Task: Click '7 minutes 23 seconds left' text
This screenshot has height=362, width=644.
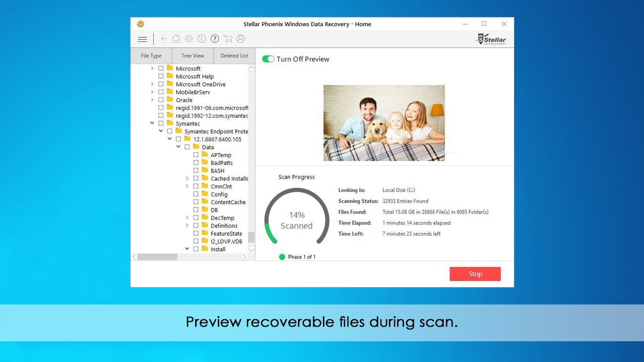Action: [x=411, y=234]
